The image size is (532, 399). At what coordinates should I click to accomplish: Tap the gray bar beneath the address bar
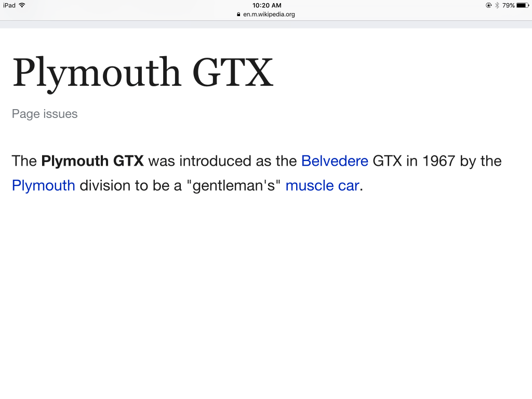266,24
